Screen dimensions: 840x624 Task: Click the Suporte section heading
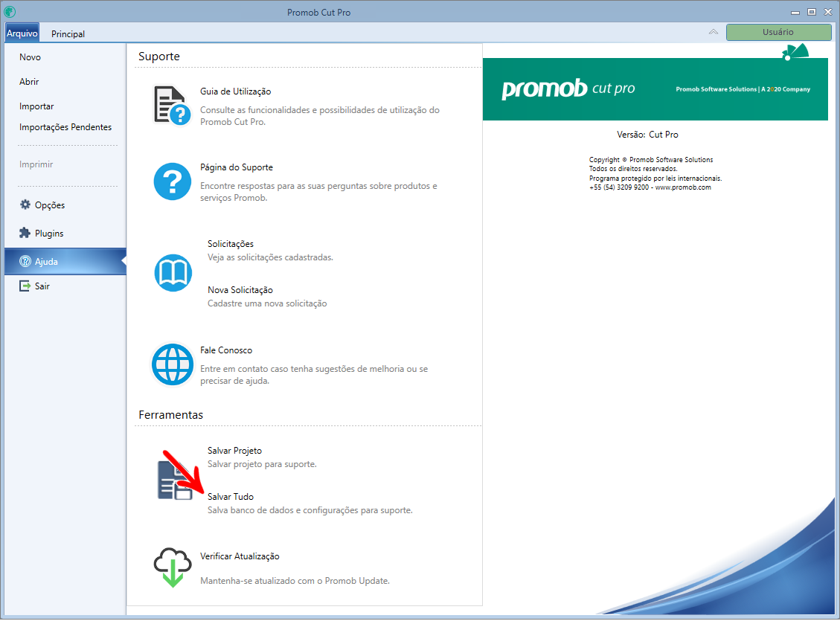159,57
